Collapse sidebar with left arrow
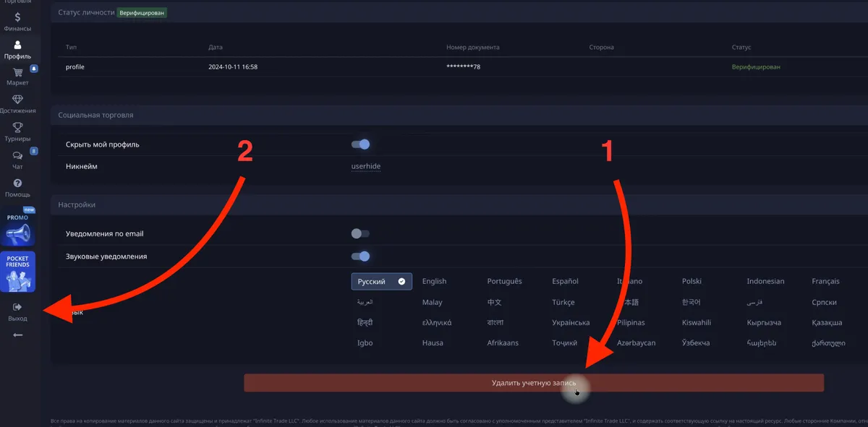The width and height of the screenshot is (868, 427). pos(17,335)
